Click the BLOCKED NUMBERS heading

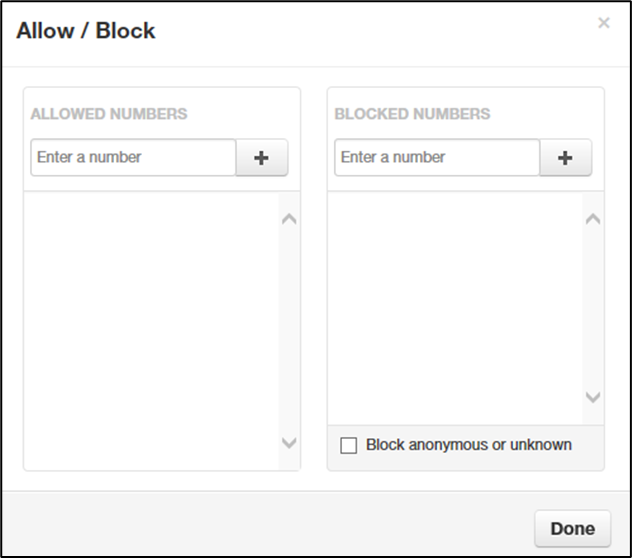[412, 114]
